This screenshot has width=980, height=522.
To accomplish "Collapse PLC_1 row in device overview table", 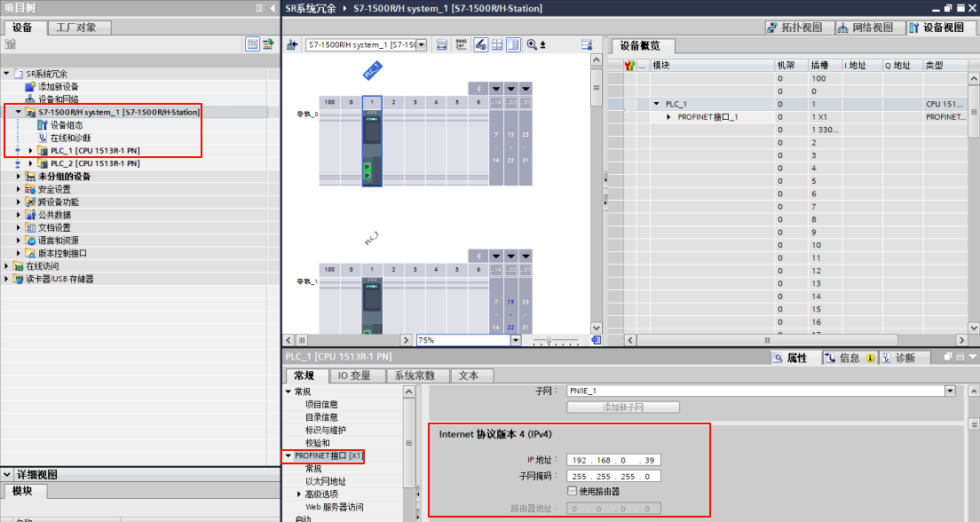I will pos(656,104).
